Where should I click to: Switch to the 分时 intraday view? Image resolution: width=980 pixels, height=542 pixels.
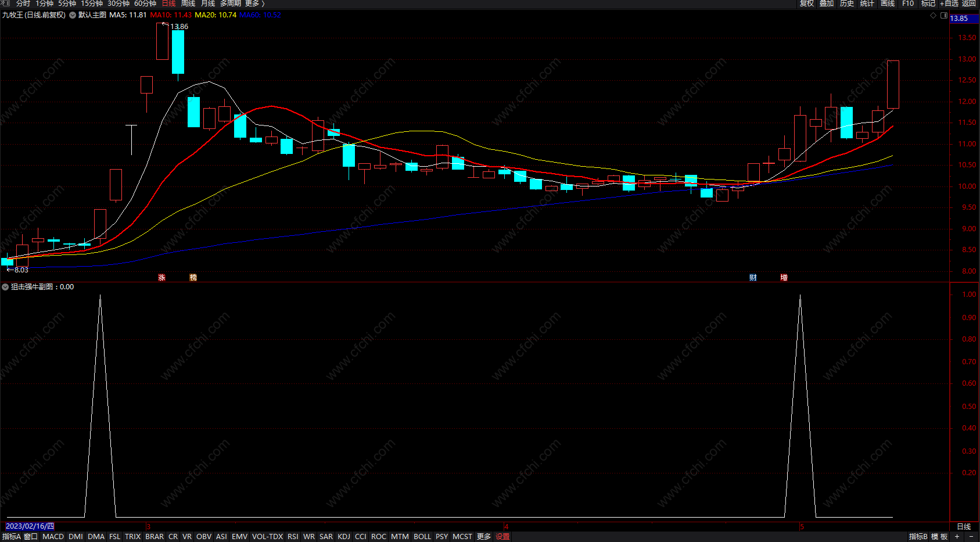pyautogui.click(x=23, y=3)
